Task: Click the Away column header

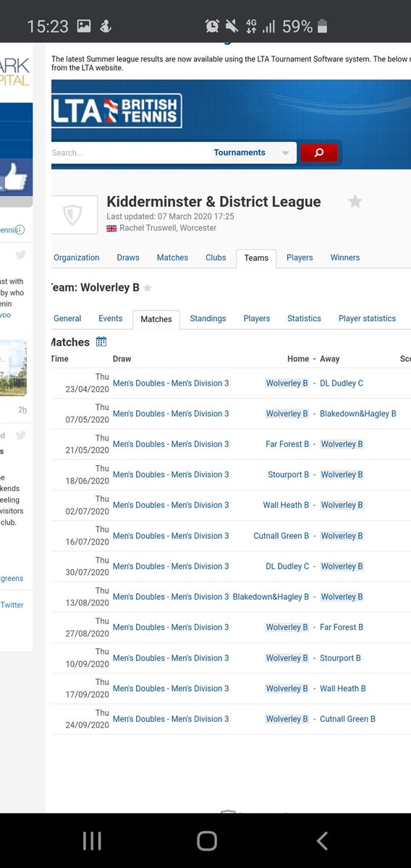Action: (330, 359)
